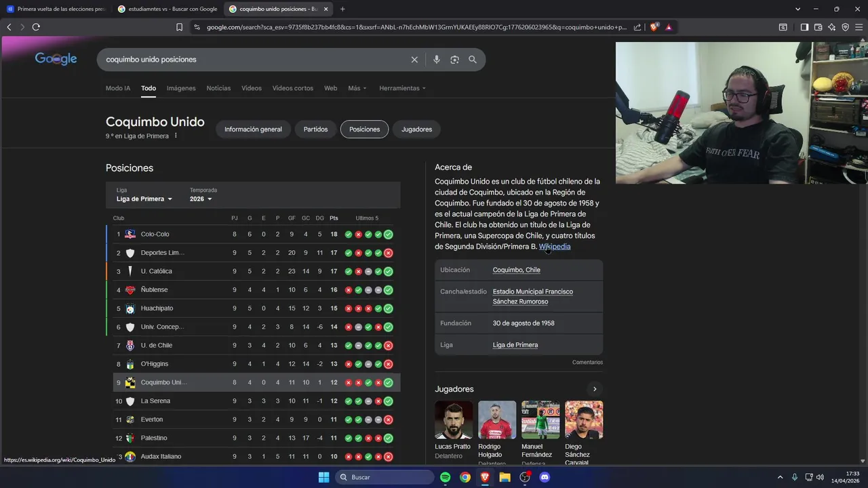Open the tab search chevron
The image size is (868, 488).
pyautogui.click(x=797, y=9)
